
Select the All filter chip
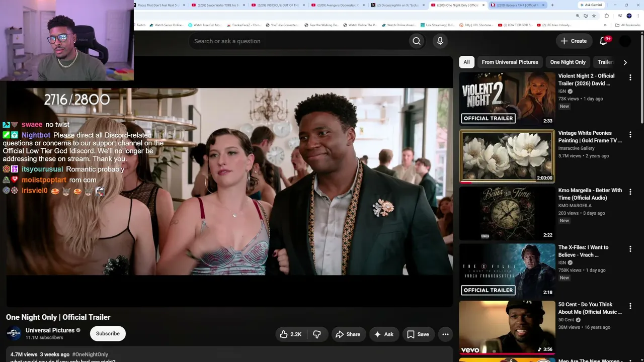(x=466, y=62)
